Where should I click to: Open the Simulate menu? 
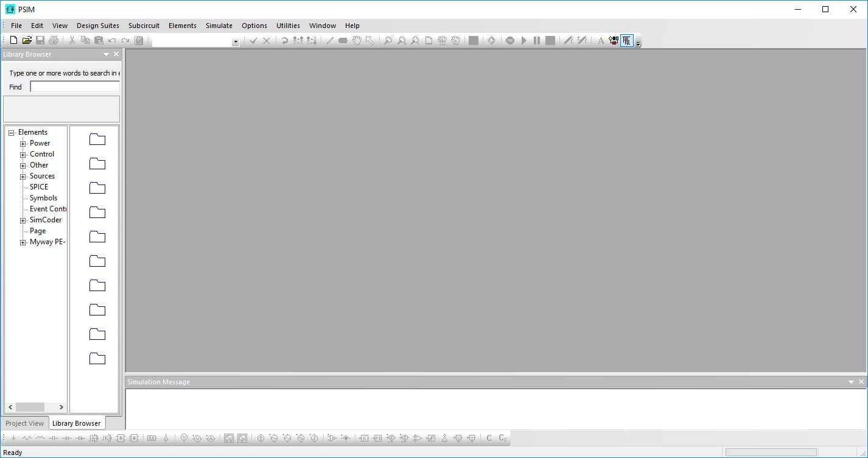pyautogui.click(x=219, y=26)
